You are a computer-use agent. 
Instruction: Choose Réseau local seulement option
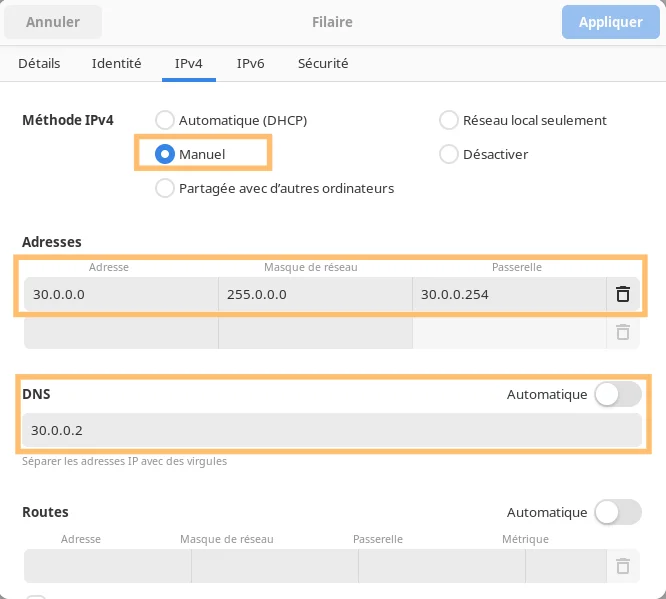click(x=449, y=120)
